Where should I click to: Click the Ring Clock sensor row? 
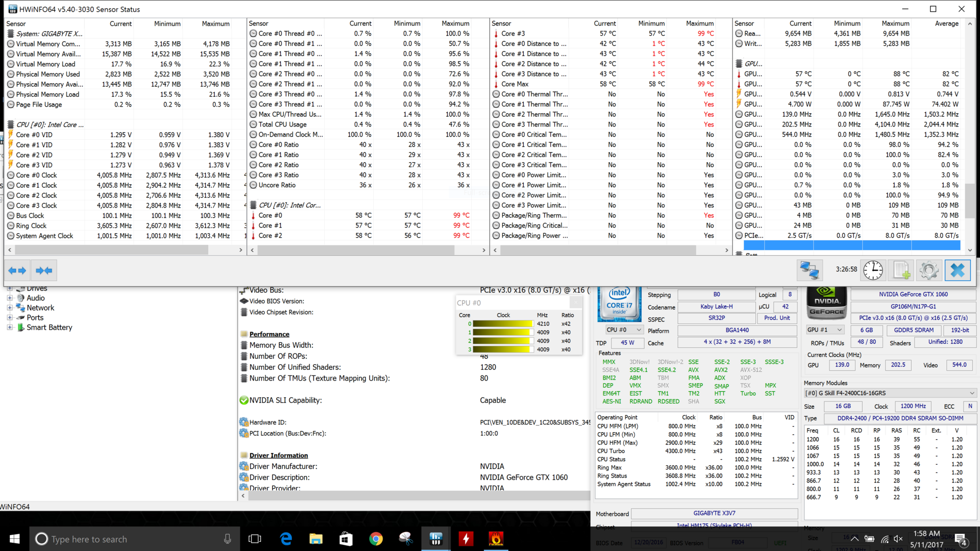tap(125, 226)
